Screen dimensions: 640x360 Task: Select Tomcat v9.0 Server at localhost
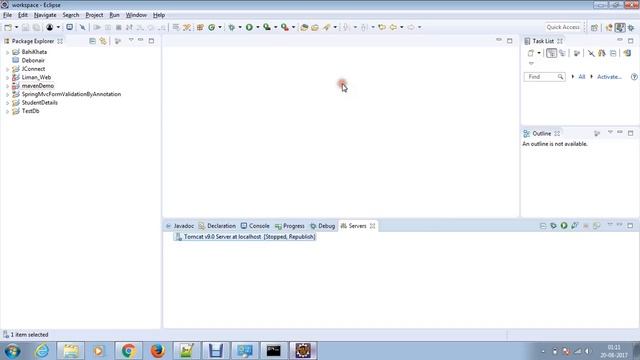click(245, 237)
